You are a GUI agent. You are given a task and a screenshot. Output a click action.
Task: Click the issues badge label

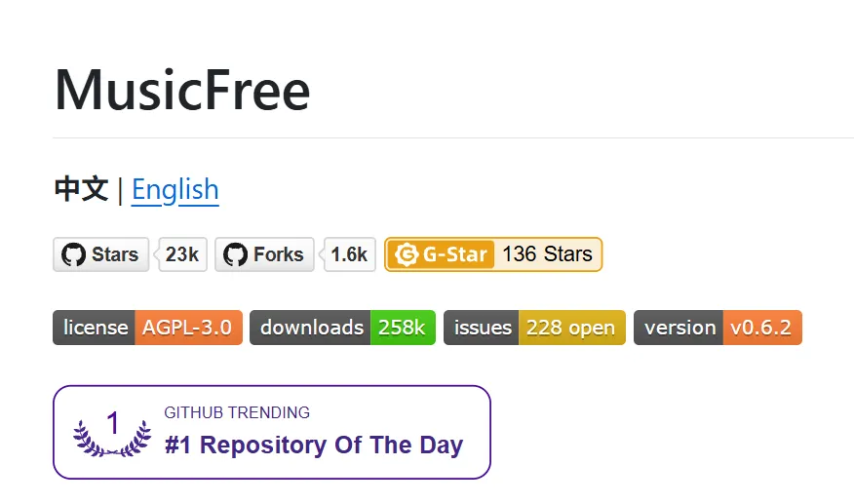pyautogui.click(x=482, y=328)
